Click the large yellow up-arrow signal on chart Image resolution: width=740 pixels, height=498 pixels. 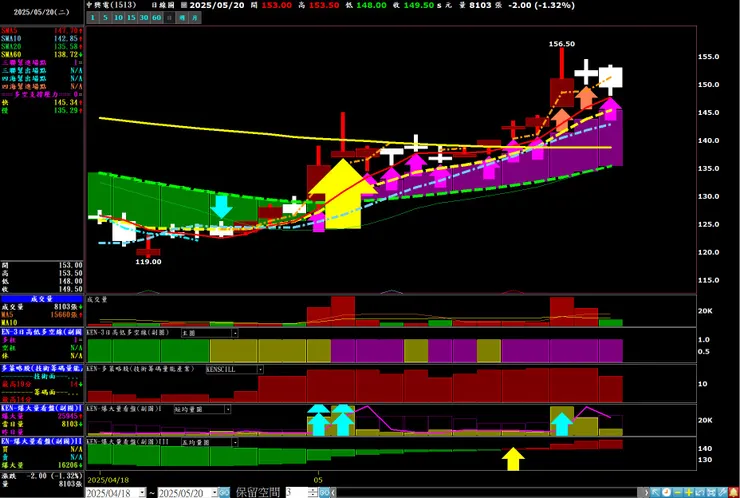[343, 194]
